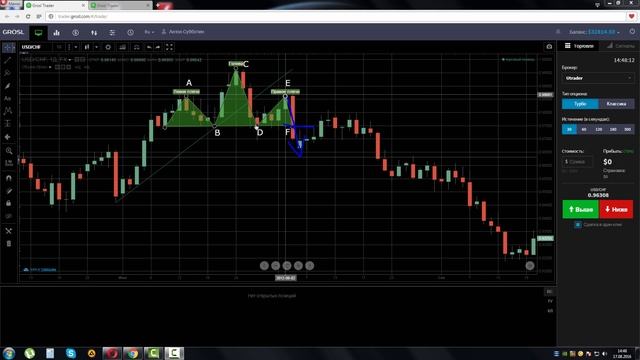Toggle hide all drawings eye icon

pyautogui.click(x=9, y=216)
